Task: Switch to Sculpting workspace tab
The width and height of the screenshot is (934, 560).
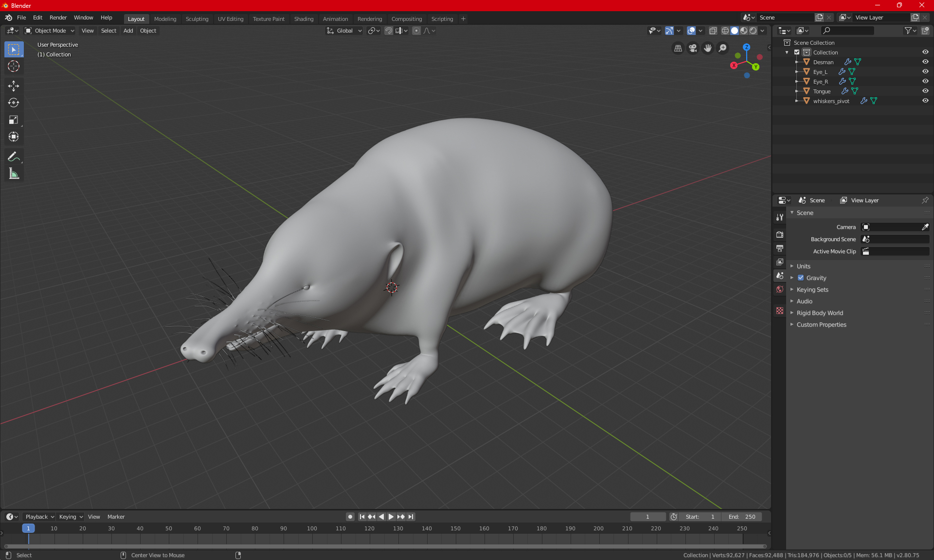Action: pyautogui.click(x=197, y=19)
